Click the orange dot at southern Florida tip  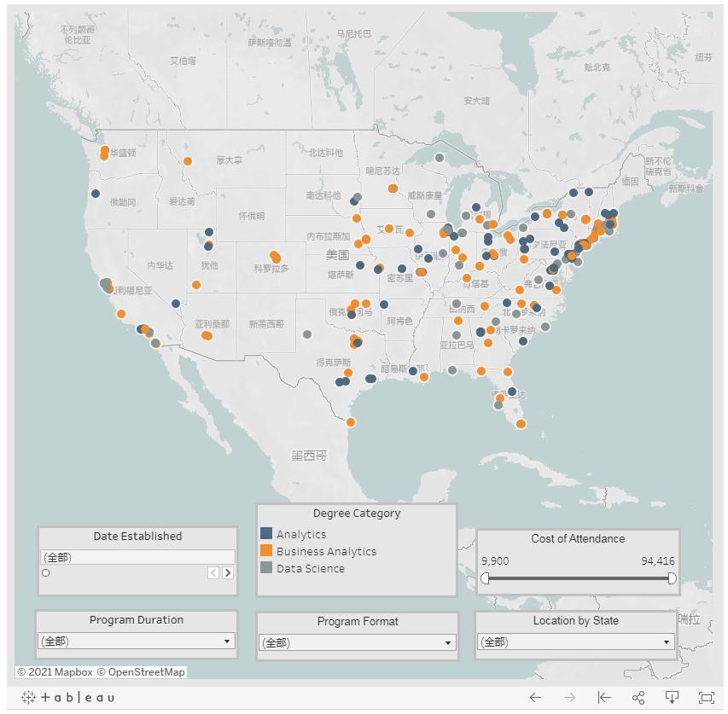pos(521,424)
